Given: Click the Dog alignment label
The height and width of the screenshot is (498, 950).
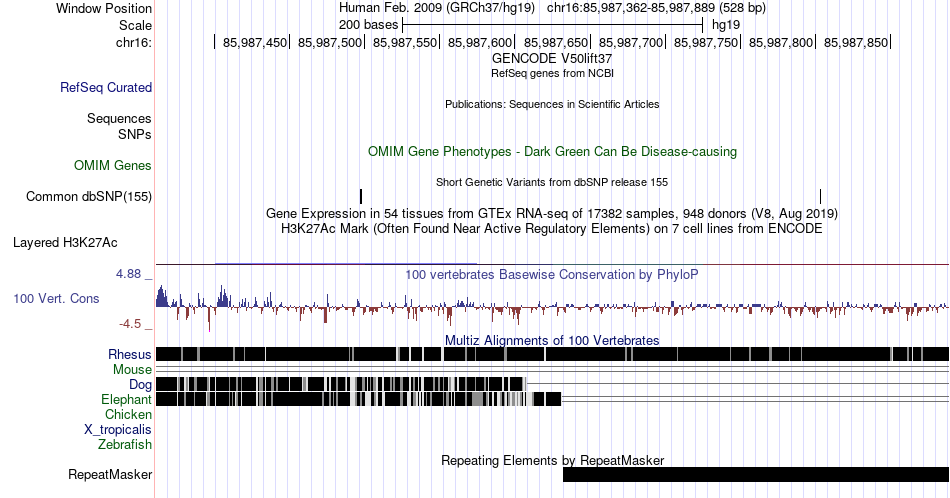Looking at the screenshot, I should (x=140, y=385).
